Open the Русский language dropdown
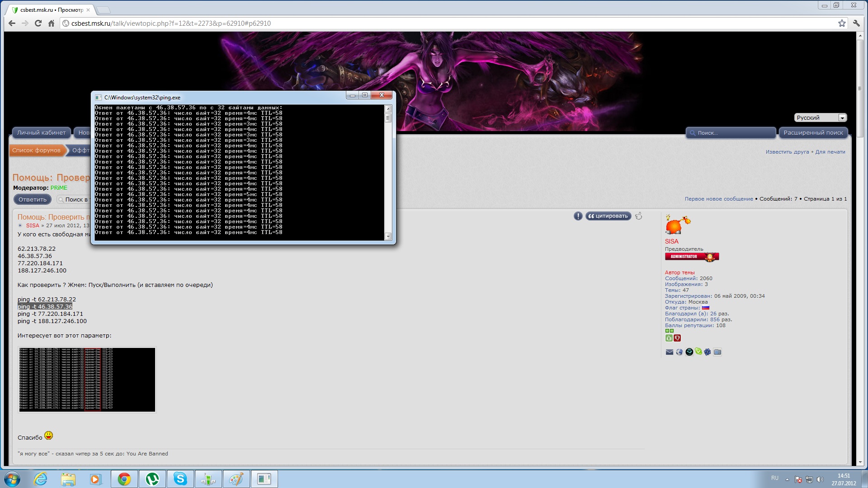The height and width of the screenshot is (488, 868). tap(821, 117)
